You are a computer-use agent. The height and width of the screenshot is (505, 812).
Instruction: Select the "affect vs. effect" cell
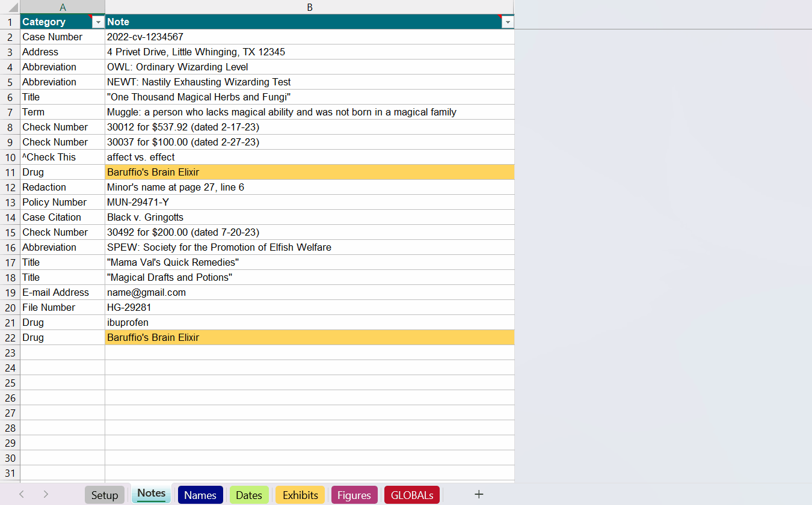[310, 157]
